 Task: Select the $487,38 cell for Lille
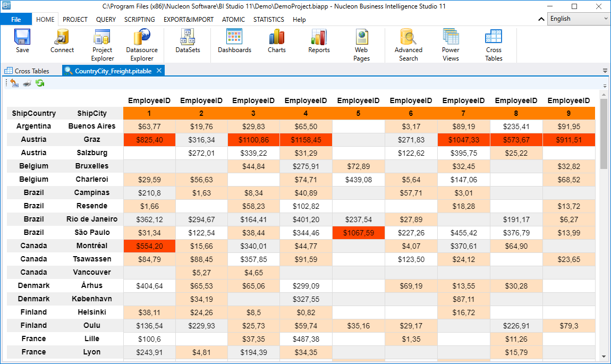tap(306, 339)
